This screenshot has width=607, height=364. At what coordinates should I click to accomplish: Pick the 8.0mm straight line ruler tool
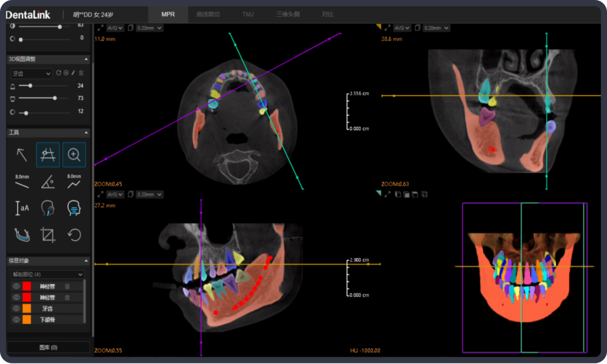[22, 181]
